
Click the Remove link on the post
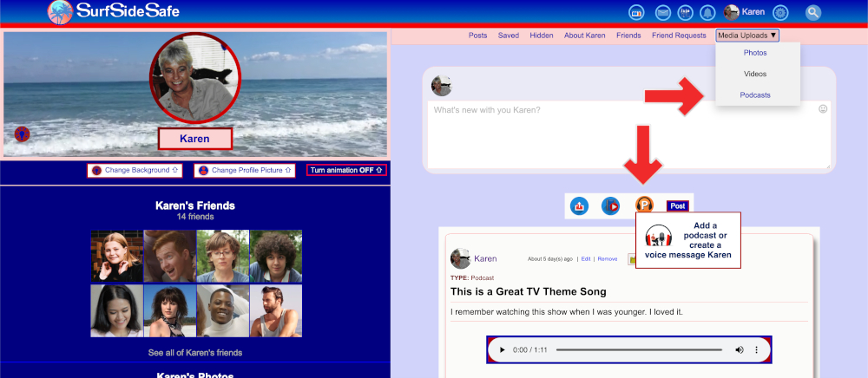(x=608, y=258)
